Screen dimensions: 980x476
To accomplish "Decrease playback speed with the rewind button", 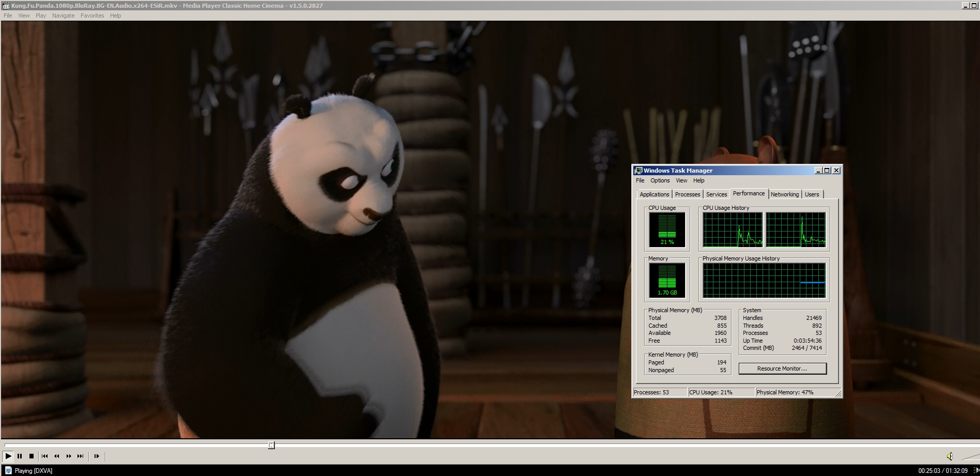I will click(x=57, y=456).
